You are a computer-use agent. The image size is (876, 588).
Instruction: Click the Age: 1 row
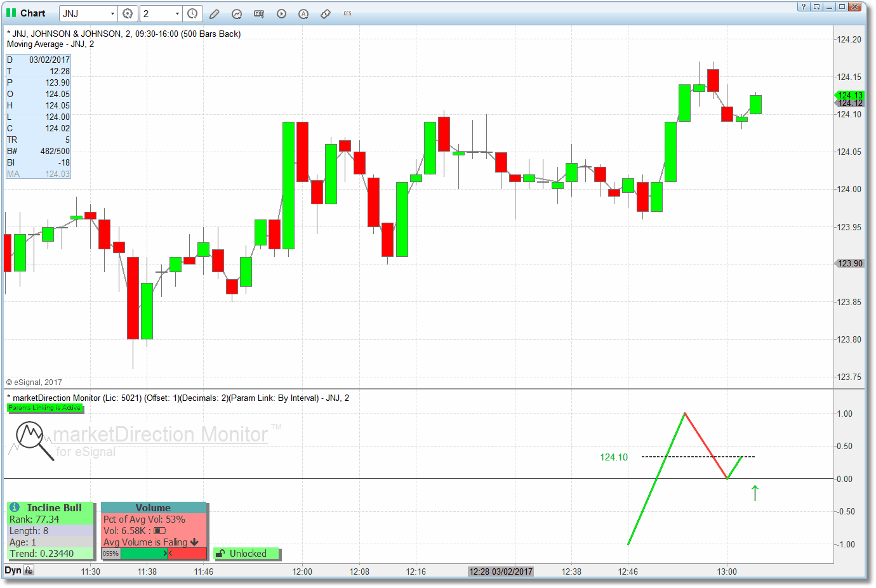click(x=51, y=542)
